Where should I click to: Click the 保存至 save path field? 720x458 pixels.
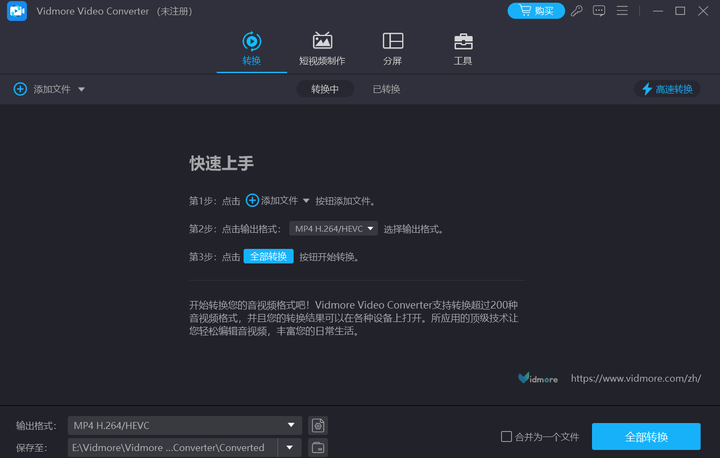tap(173, 447)
